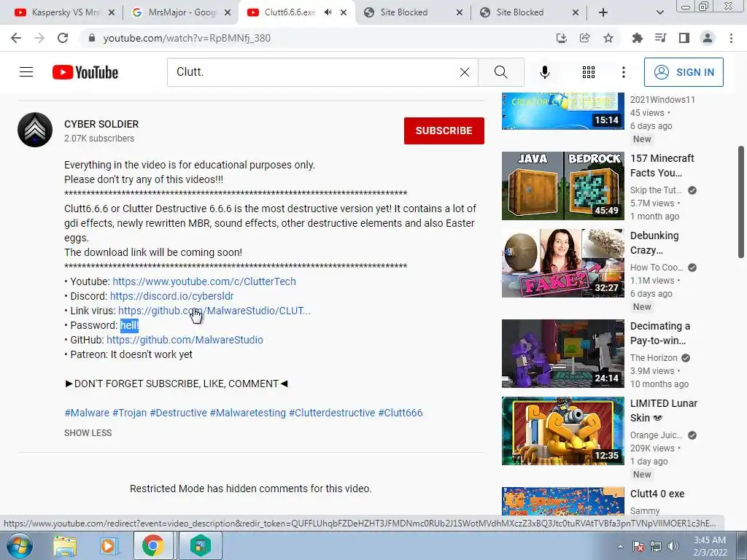Viewport: 747px width, 560px height.
Task: Subscribe to CYBER SOLDIER
Action: (444, 131)
